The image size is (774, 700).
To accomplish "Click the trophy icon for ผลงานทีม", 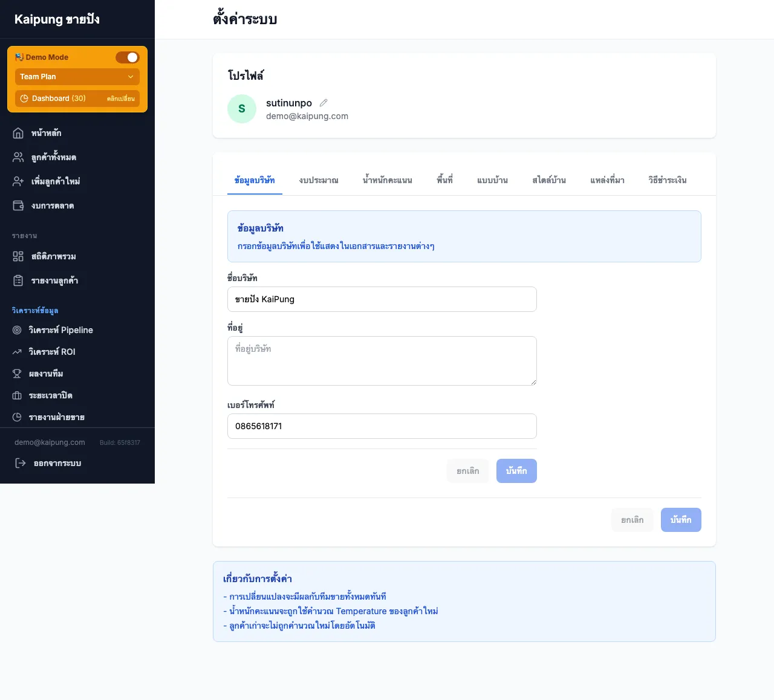I will [x=17, y=374].
